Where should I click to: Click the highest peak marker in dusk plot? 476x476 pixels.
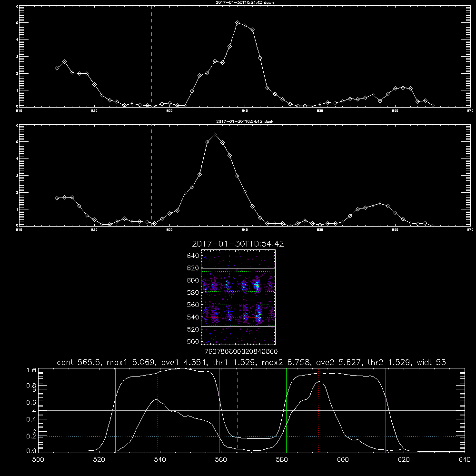pyautogui.click(x=215, y=135)
